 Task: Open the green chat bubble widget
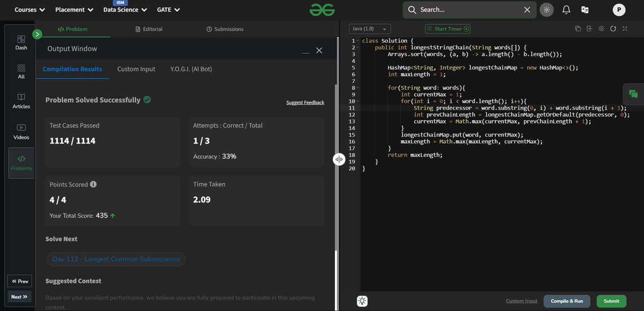click(x=633, y=94)
